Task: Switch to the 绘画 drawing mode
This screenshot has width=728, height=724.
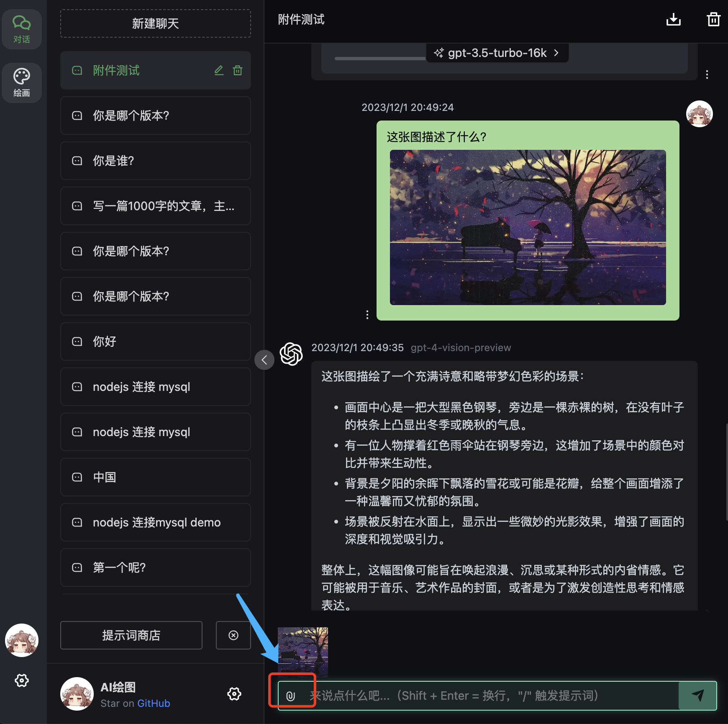Action: (22, 82)
